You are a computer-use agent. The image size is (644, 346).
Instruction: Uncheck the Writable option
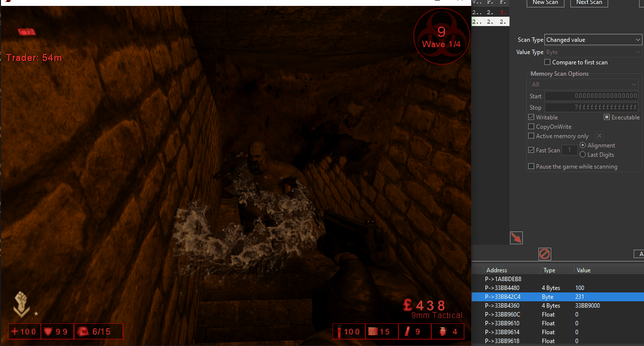coord(531,117)
